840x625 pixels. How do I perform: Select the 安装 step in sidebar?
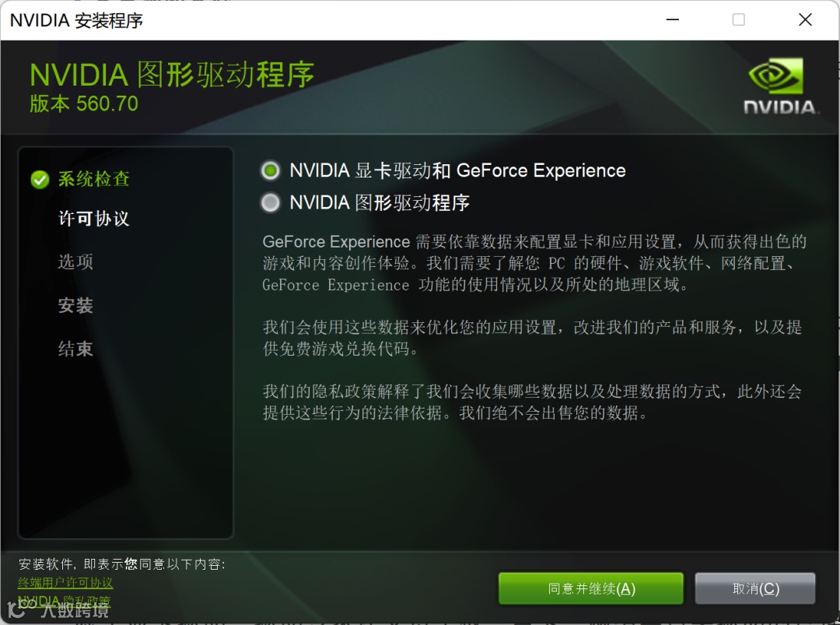click(75, 306)
